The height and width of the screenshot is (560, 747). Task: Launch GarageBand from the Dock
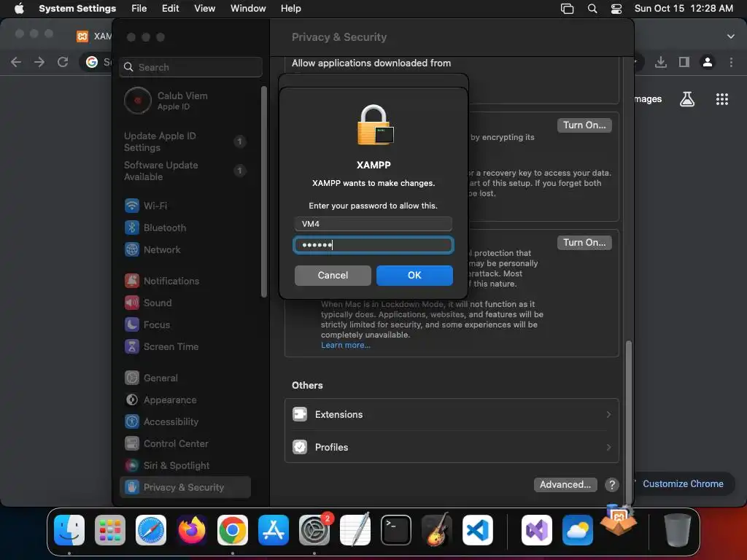(x=437, y=530)
